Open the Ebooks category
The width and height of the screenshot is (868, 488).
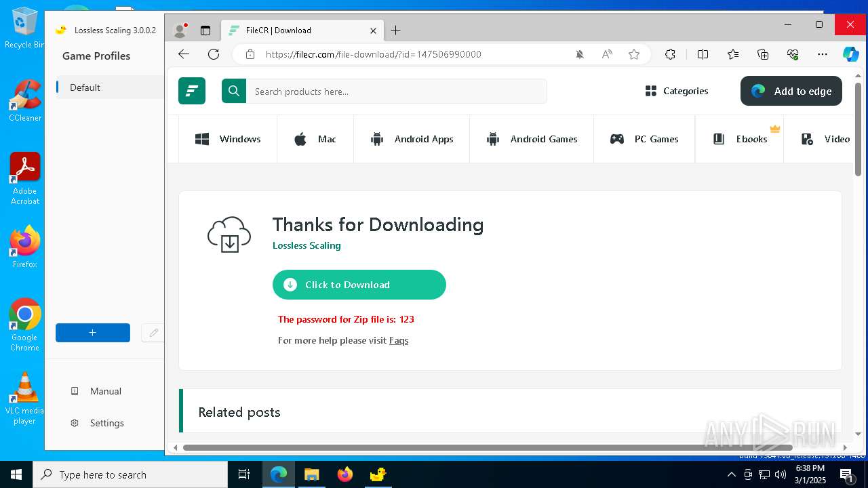(x=740, y=139)
